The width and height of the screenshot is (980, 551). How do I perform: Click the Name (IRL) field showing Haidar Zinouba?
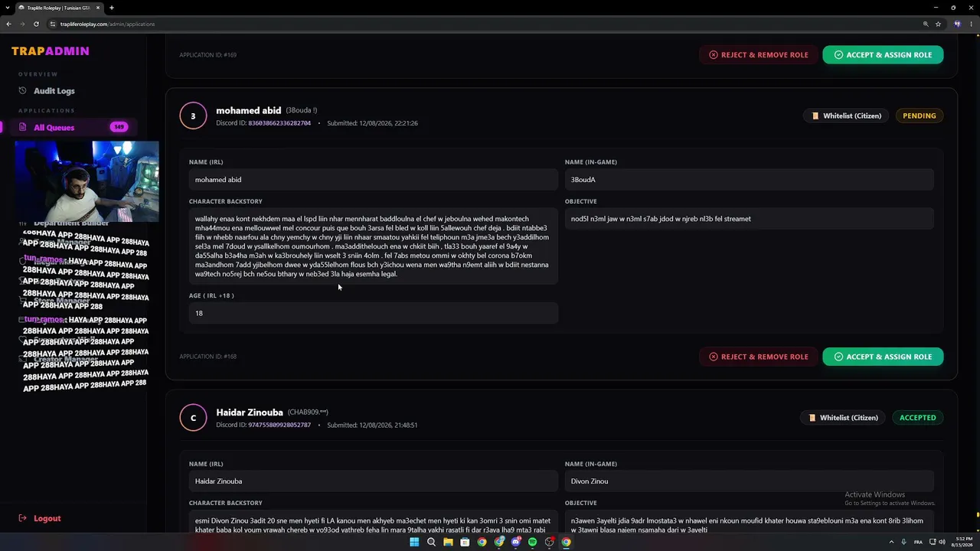[x=374, y=481]
